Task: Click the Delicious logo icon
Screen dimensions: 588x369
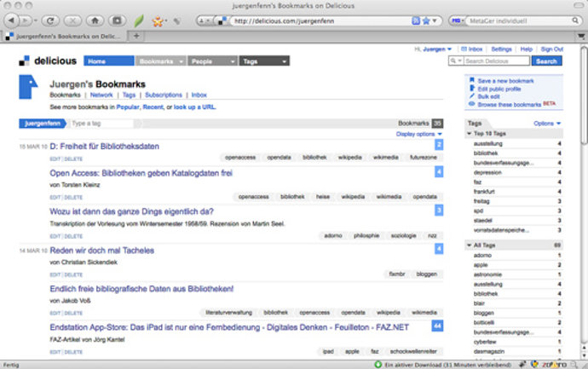Action: click(25, 61)
